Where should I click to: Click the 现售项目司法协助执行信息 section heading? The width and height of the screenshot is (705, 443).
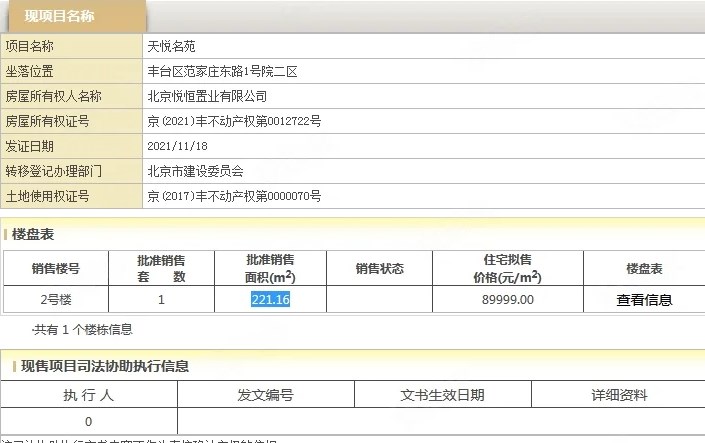click(x=105, y=366)
